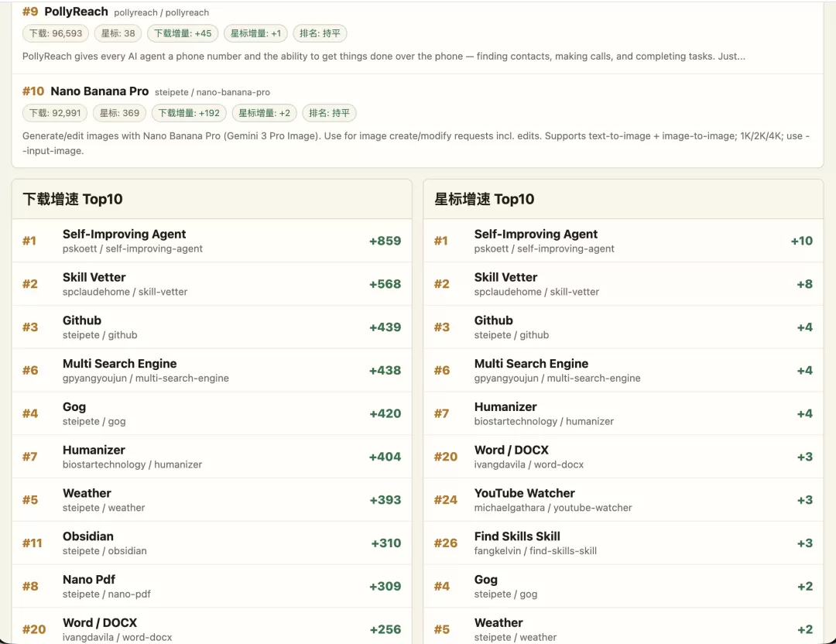The width and height of the screenshot is (836, 644).
Task: Click PollyReach star increase badge +1
Action: (255, 33)
